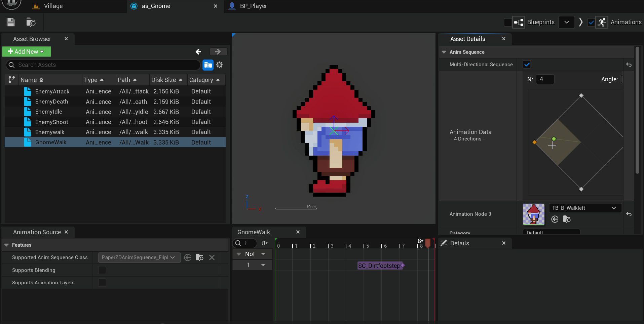Image resolution: width=644 pixels, height=324 pixels.
Task: Open the PaperZDAnimSequence_Flipbook class dropdown
Action: pyautogui.click(x=139, y=257)
